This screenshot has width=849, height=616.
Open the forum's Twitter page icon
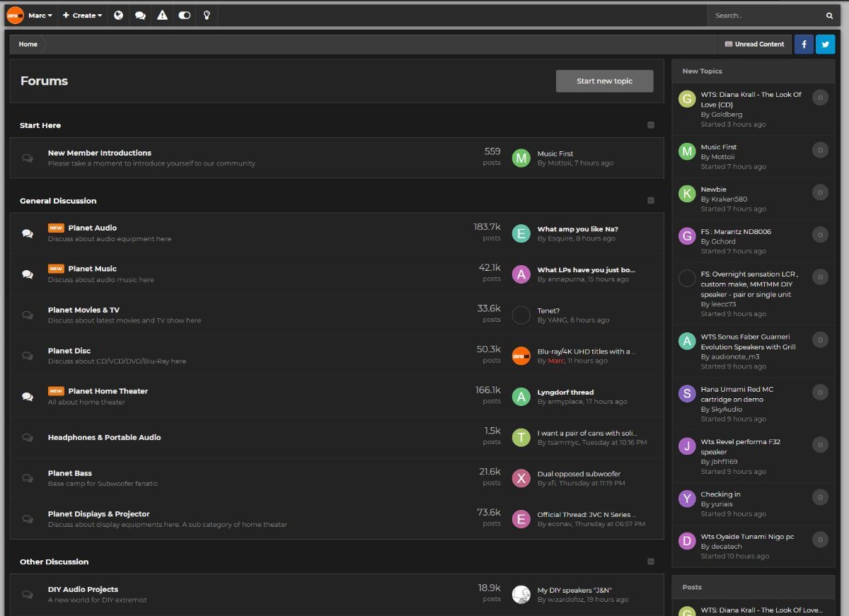pos(825,44)
